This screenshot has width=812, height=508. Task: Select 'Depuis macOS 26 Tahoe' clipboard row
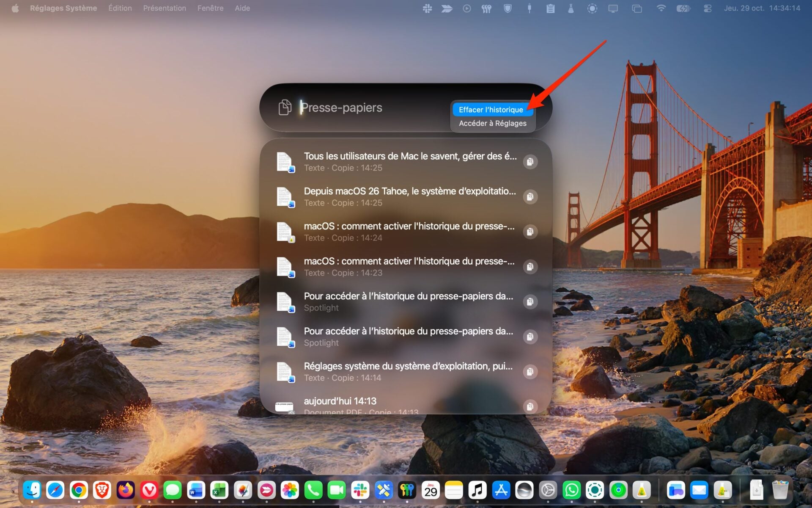[406, 197]
